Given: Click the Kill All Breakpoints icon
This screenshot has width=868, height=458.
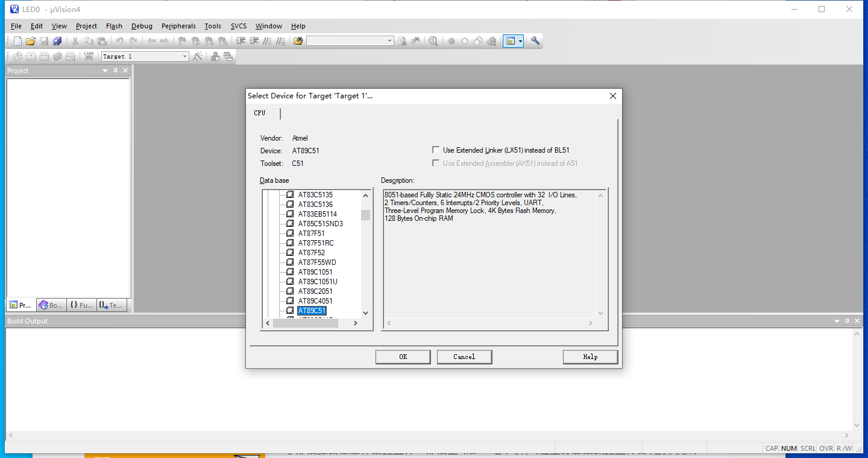Looking at the screenshot, I should point(491,41).
